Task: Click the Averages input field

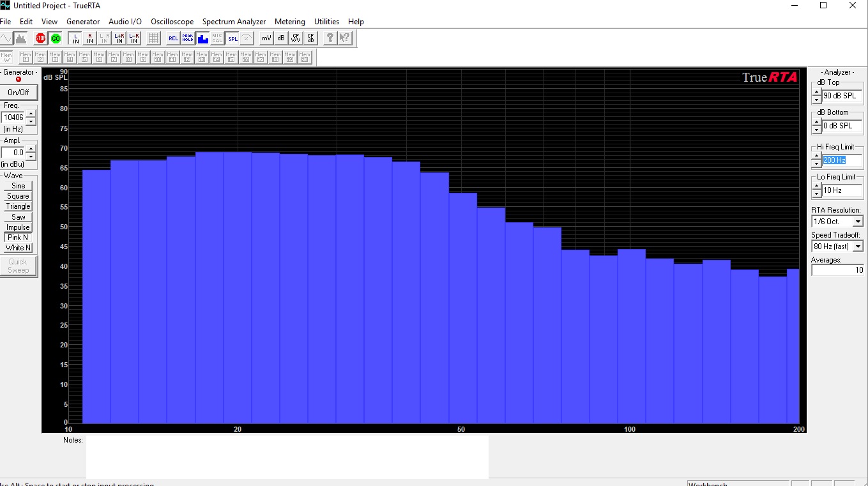Action: (837, 270)
